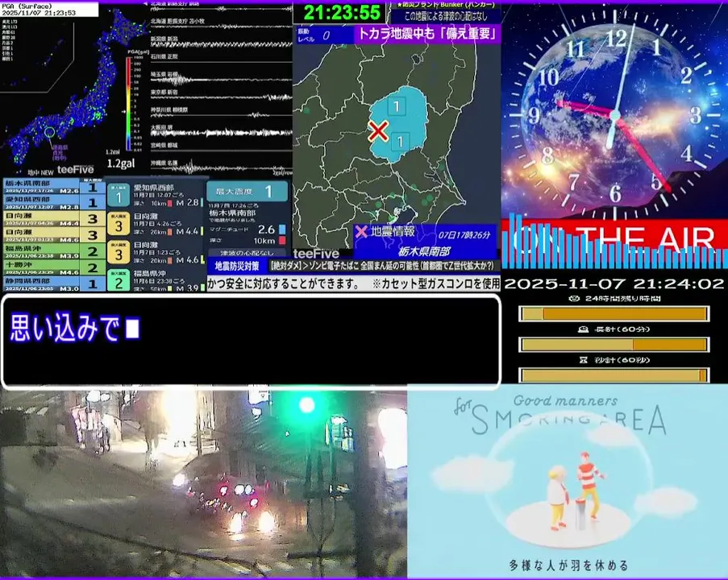The width and height of the screenshot is (728, 580).
Task: Click the analog clock's center hub
Action: pyautogui.click(x=615, y=115)
